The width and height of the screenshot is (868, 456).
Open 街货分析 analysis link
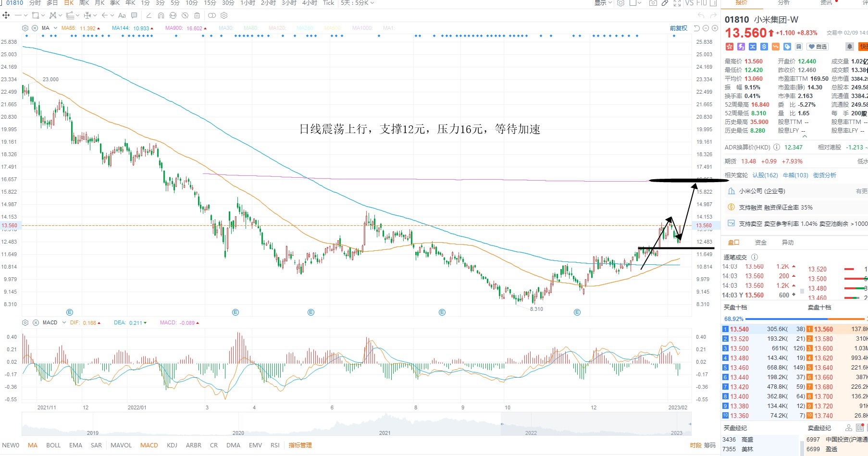(825, 175)
